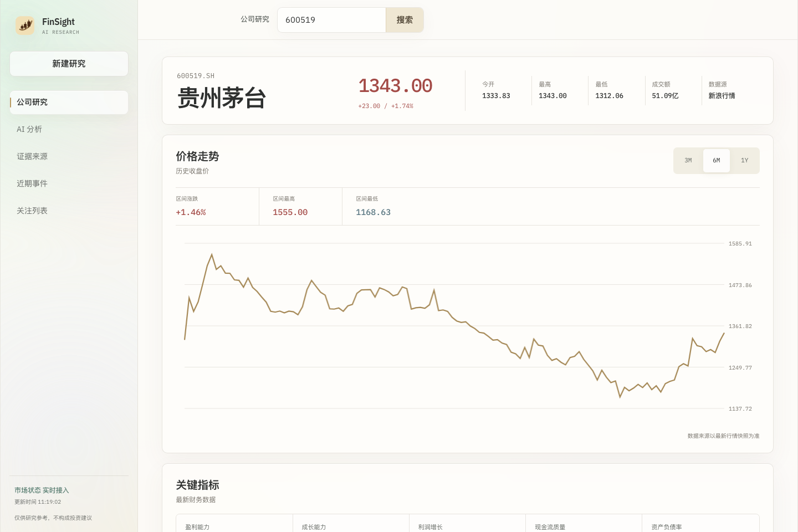This screenshot has width=798, height=532.
Task: Click the 搜索 button
Action: pyautogui.click(x=405, y=20)
